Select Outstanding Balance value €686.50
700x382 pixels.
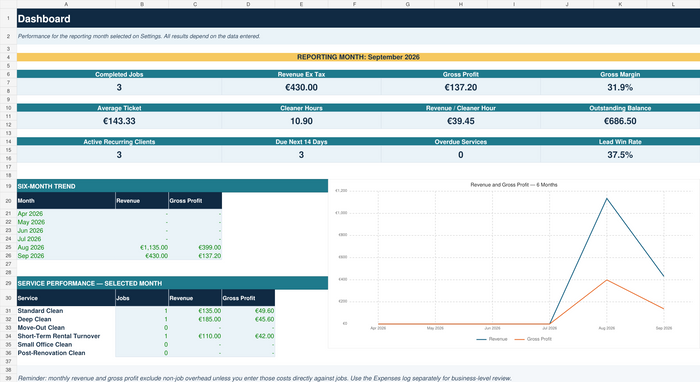tap(620, 121)
